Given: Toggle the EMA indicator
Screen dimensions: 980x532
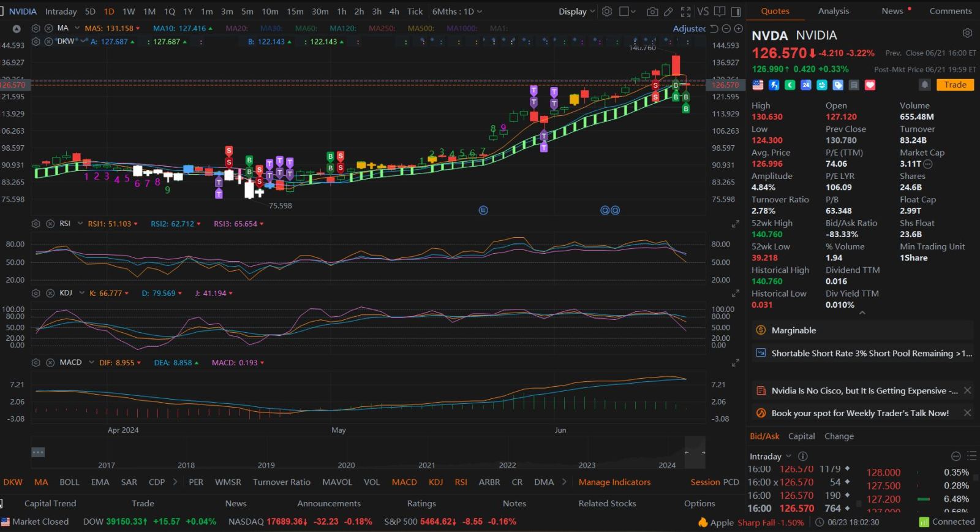Looking at the screenshot, I should coord(100,482).
